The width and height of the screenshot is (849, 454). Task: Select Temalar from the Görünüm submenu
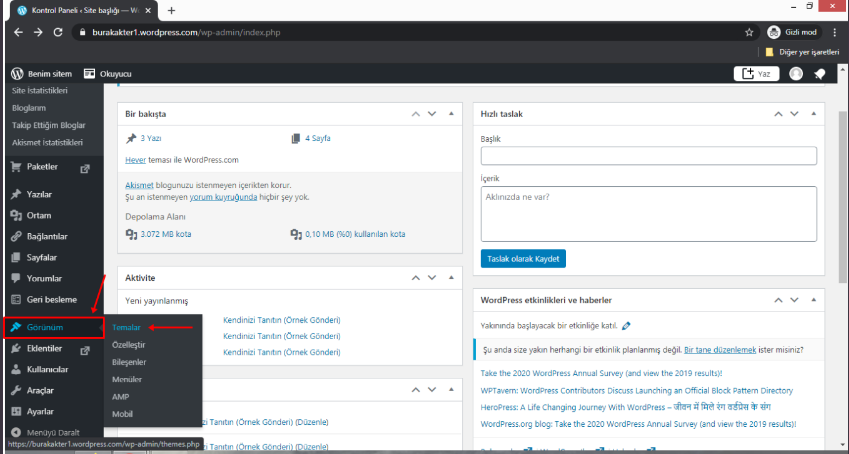[126, 327]
